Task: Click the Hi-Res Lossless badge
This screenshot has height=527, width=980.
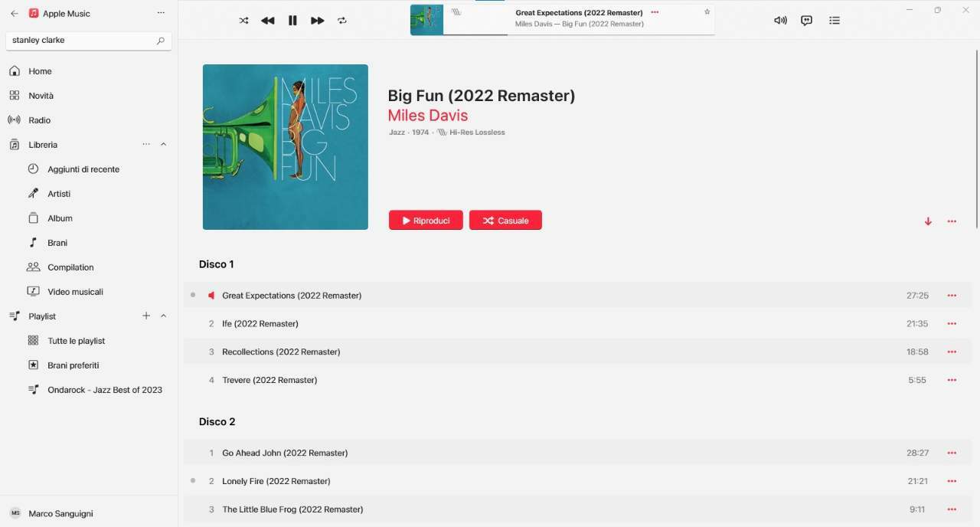Action: 471,133
